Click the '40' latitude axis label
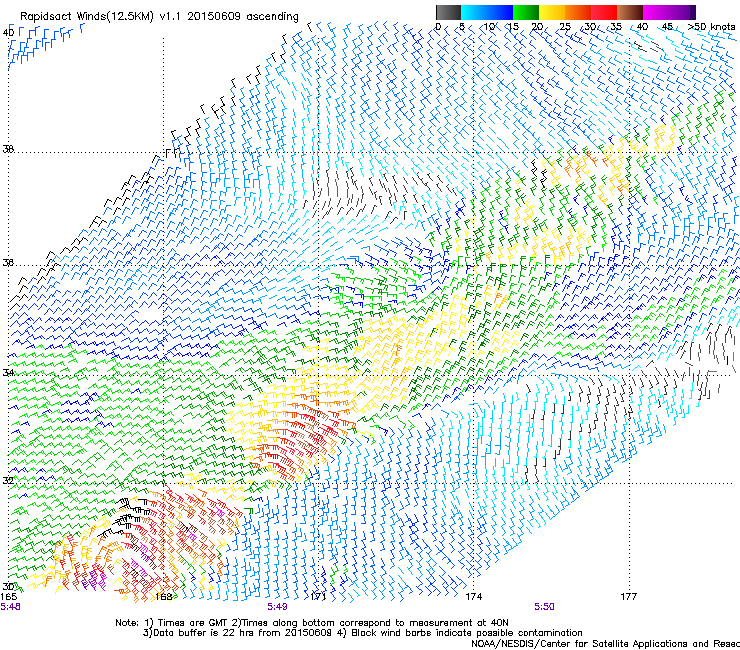 (8, 32)
